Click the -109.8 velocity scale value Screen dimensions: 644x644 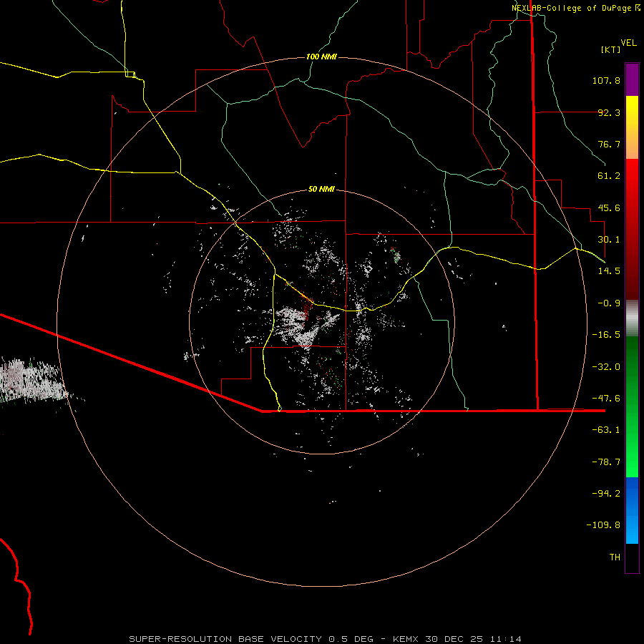603,525
